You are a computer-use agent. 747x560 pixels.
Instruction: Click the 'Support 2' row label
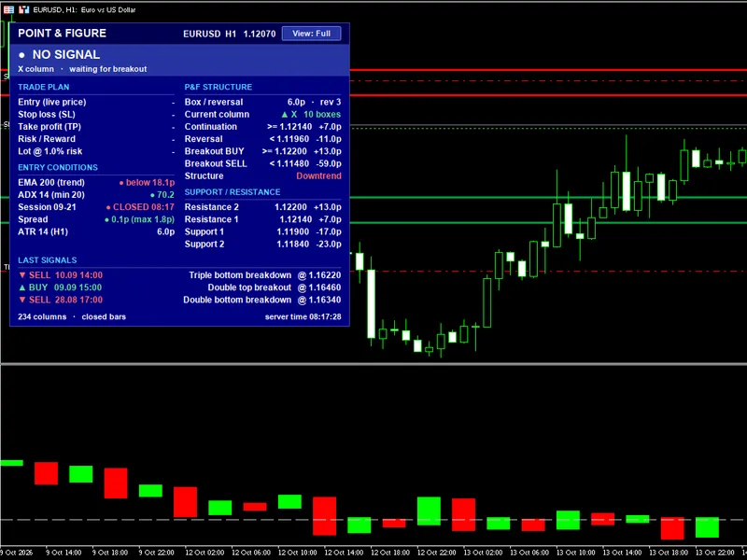(204, 245)
